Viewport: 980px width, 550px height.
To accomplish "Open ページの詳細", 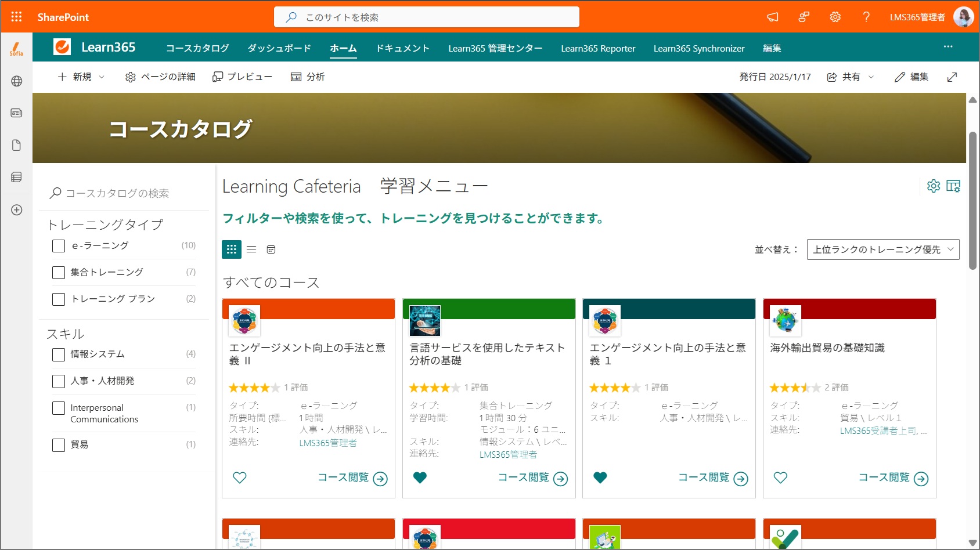I will (160, 77).
